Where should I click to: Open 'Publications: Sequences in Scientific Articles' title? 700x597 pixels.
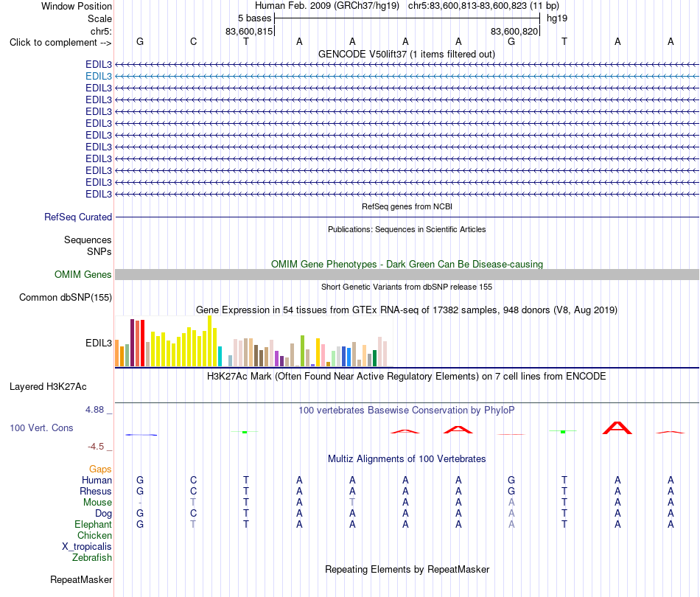(407, 229)
